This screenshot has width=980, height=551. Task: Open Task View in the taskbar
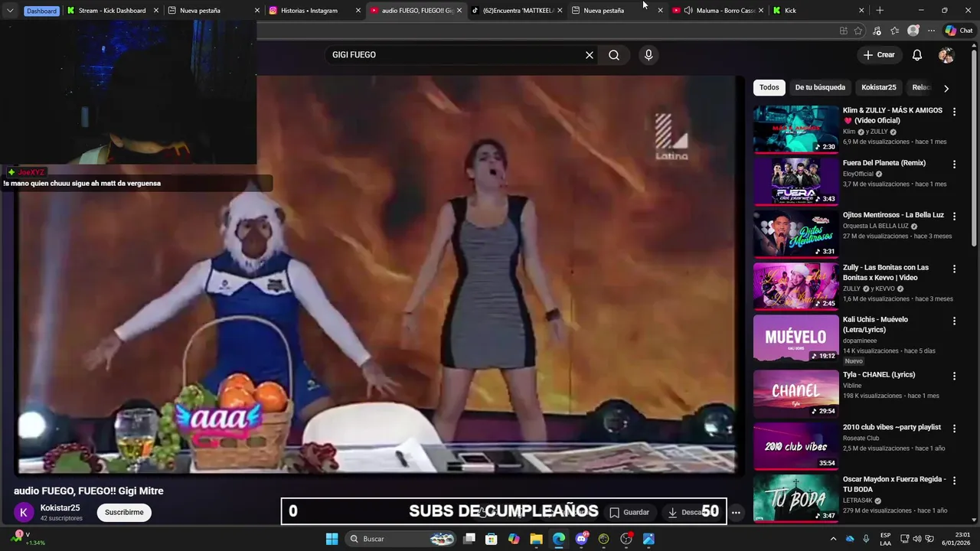[x=469, y=539]
